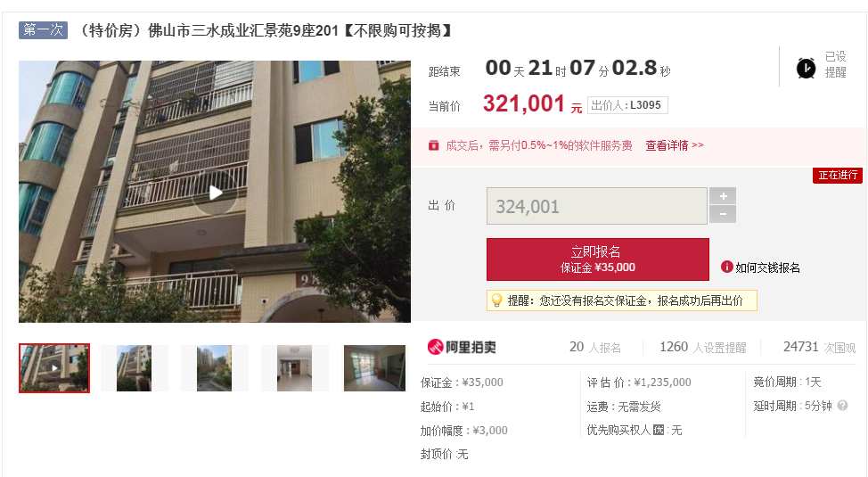Toggle the 已设提醒 reminder setting
Image resolution: width=868 pixels, height=477 pixels.
tap(835, 64)
